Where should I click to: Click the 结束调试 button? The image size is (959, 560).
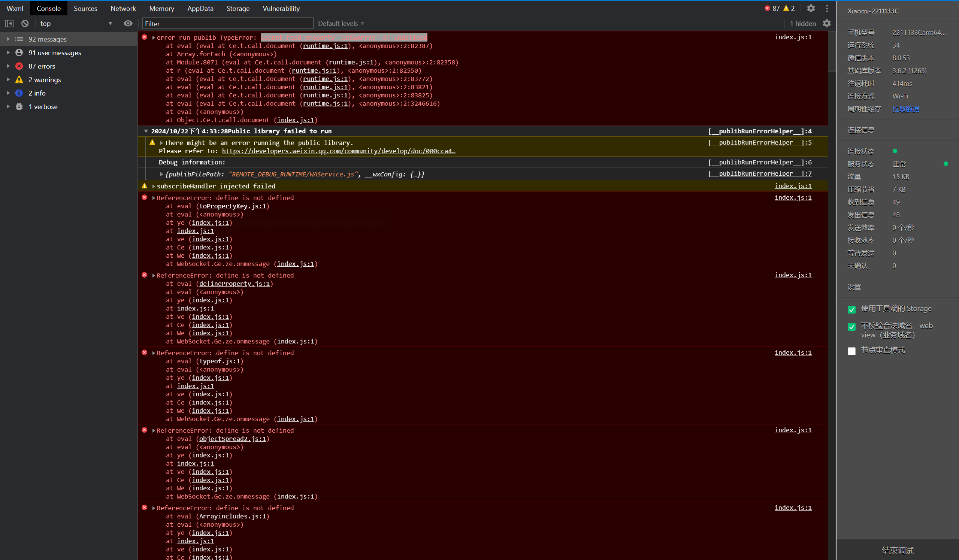897,550
